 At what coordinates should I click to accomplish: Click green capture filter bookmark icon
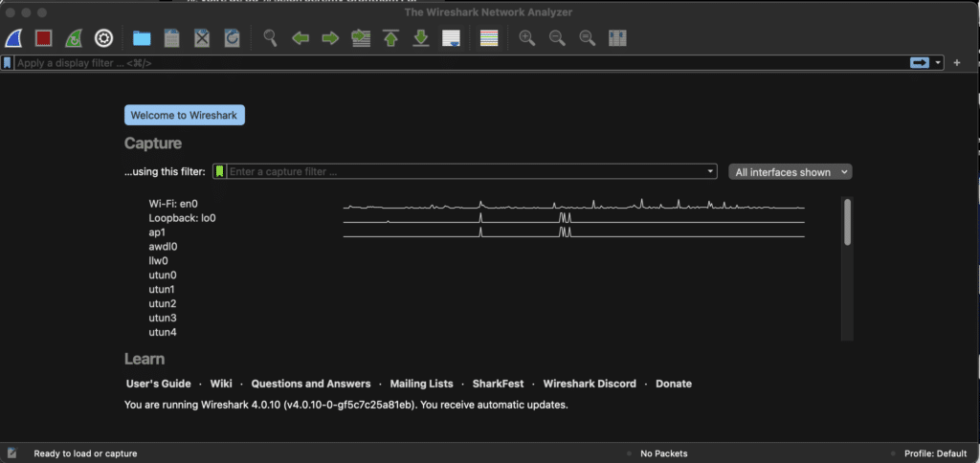219,171
